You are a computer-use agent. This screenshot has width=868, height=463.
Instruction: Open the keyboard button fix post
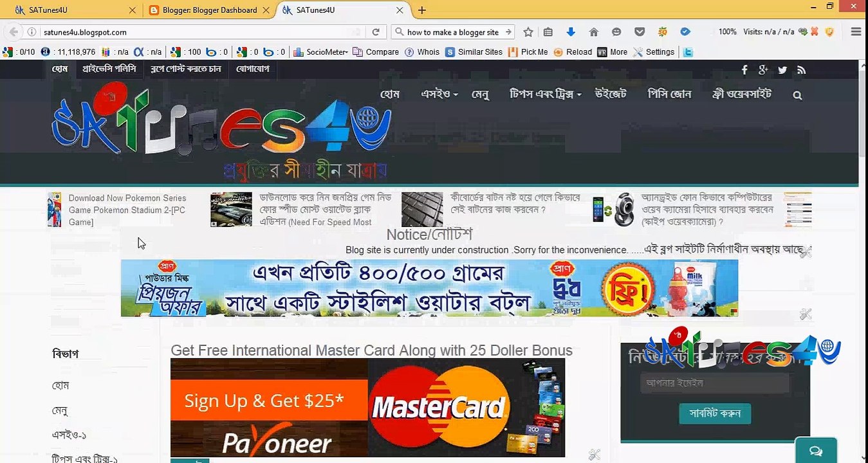click(x=515, y=204)
